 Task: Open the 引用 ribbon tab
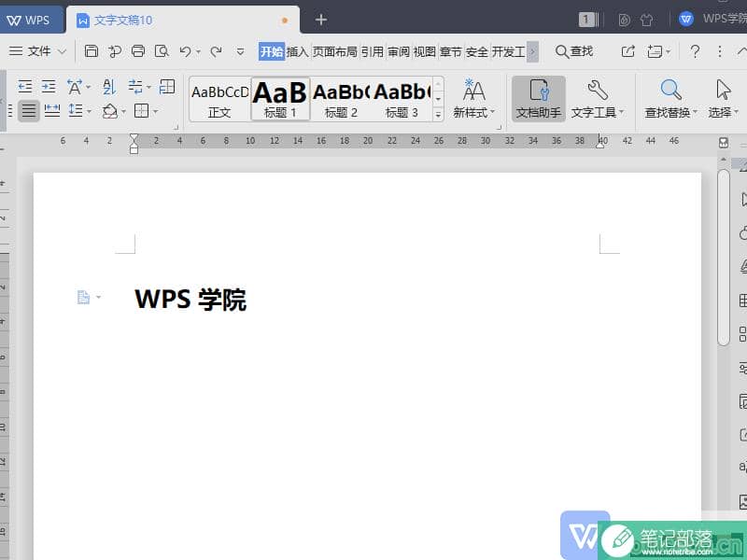(372, 51)
